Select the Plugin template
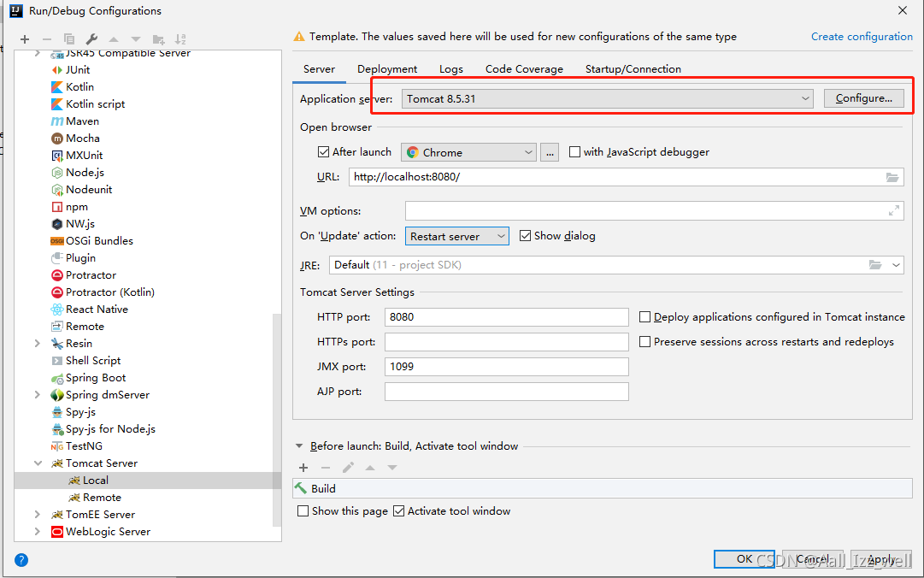Viewport: 924px width, 578px height. (x=80, y=257)
